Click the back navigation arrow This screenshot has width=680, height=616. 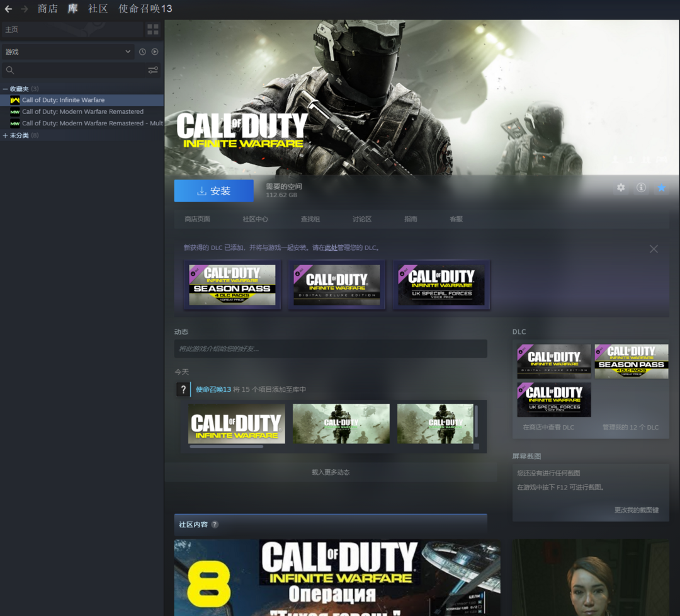pos(8,9)
